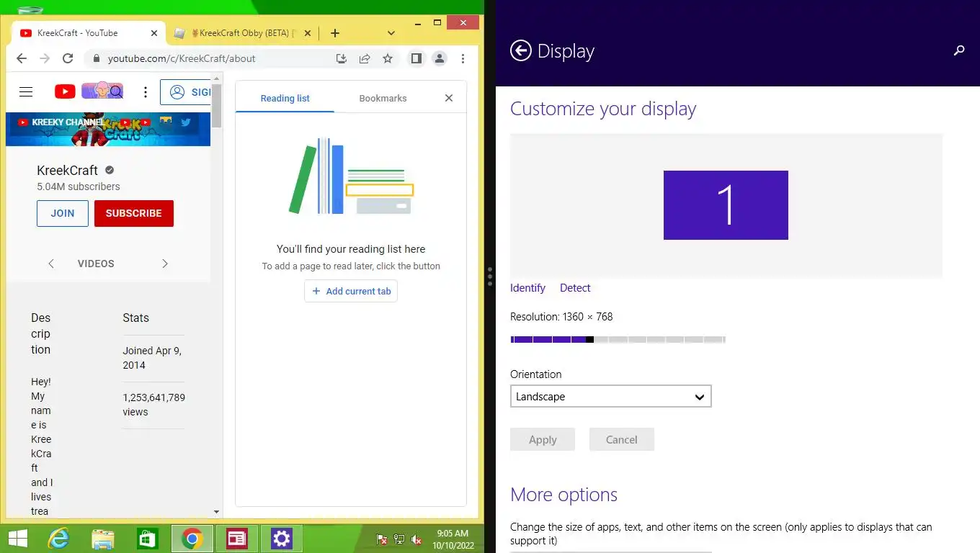This screenshot has width=980, height=553.
Task: Click the 1,253,641,789 views stat
Action: (153, 405)
